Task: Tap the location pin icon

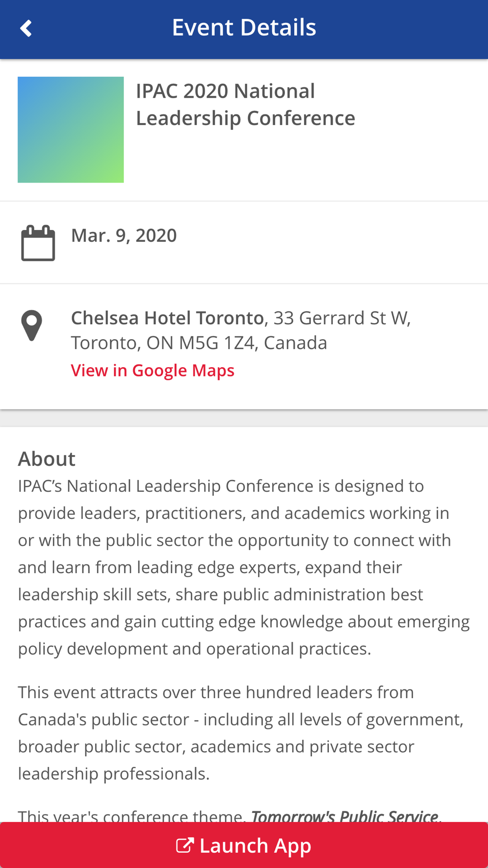Action: pyautogui.click(x=32, y=325)
